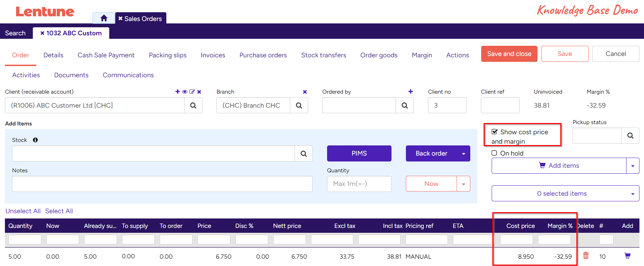Click the 8.950 cost price cell
The image size is (644, 266).
(x=526, y=257)
